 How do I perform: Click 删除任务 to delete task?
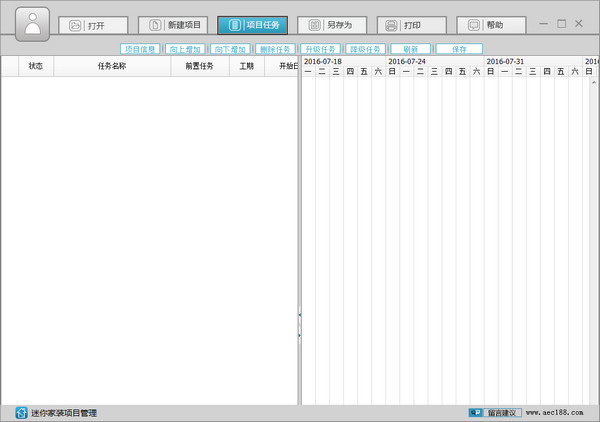click(x=276, y=49)
